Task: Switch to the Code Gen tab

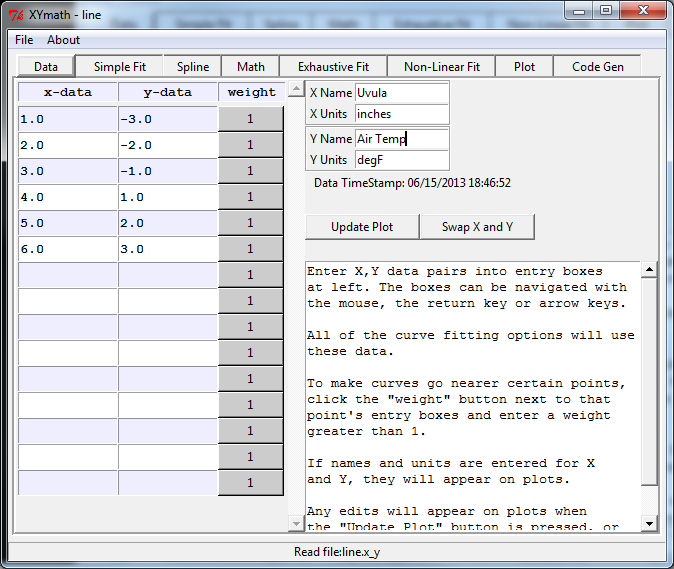Action: [x=598, y=67]
